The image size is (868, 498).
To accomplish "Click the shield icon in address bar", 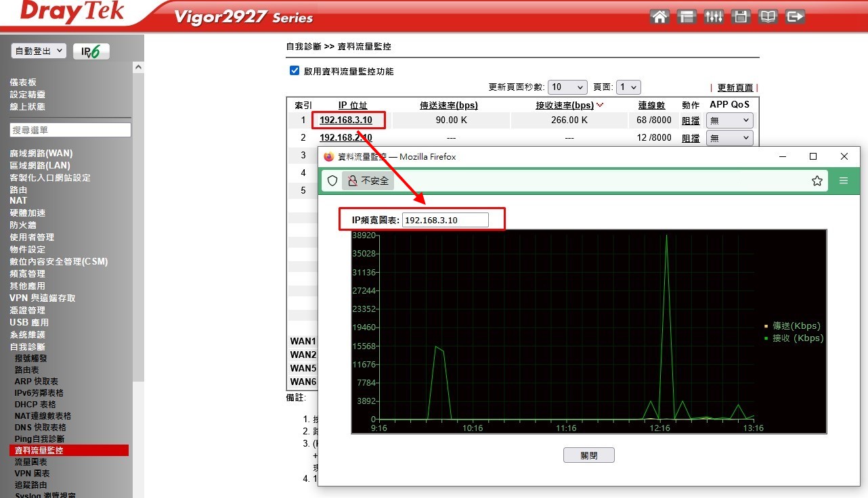I will (x=332, y=181).
